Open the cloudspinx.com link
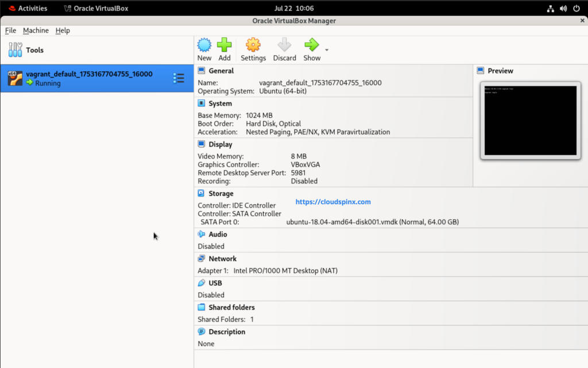 [x=333, y=201]
